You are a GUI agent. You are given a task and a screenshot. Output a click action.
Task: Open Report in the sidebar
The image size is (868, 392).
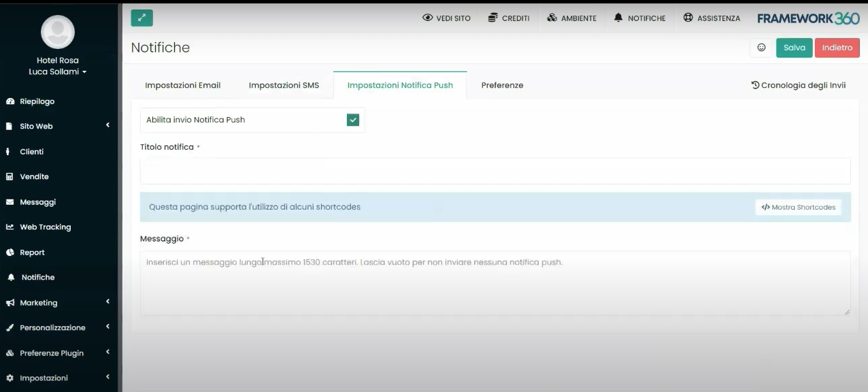pos(32,252)
